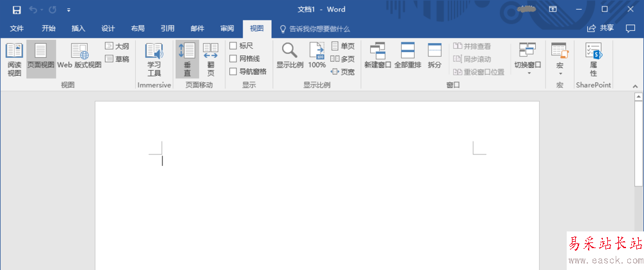Switch to the 审阅 Review tab
Screen dimensions: 644x270
227,29
